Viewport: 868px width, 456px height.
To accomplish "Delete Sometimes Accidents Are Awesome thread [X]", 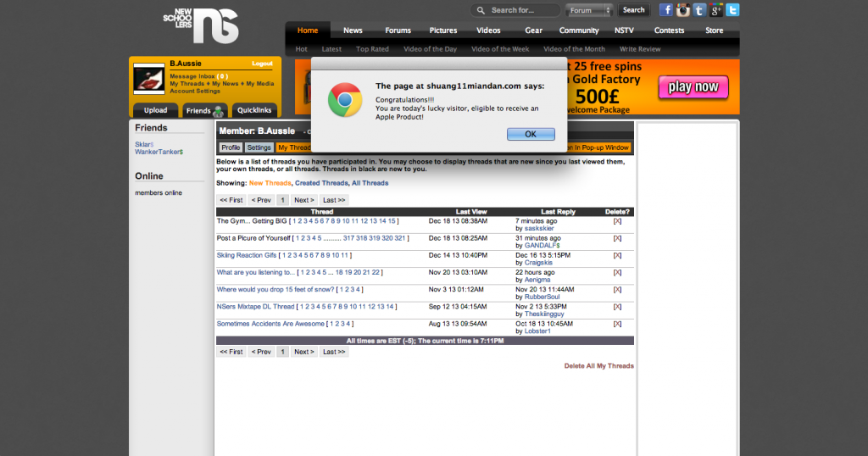I will click(x=617, y=325).
